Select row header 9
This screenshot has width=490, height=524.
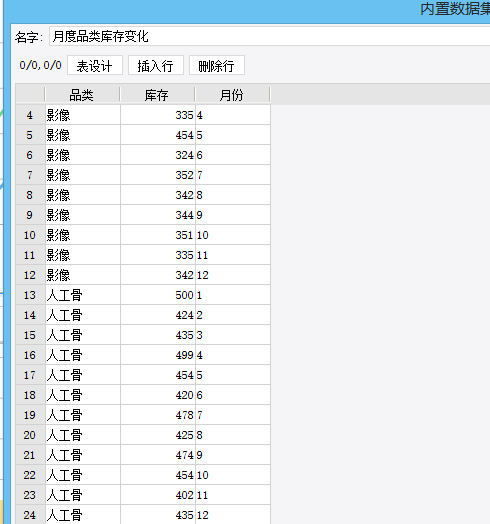click(30, 215)
